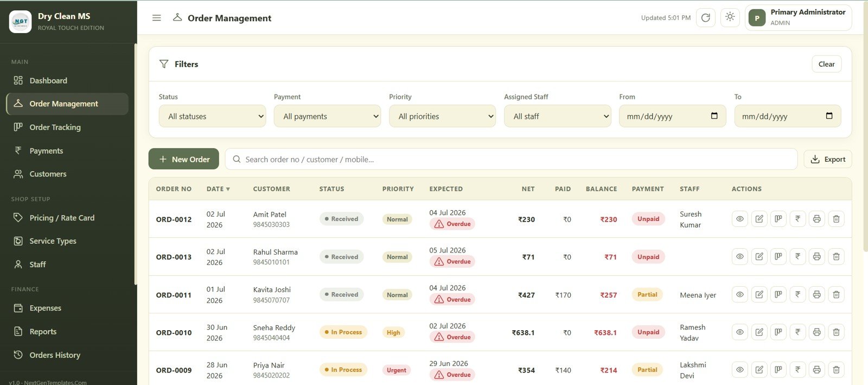Print order ORD-0012
868x385 pixels.
tap(817, 219)
